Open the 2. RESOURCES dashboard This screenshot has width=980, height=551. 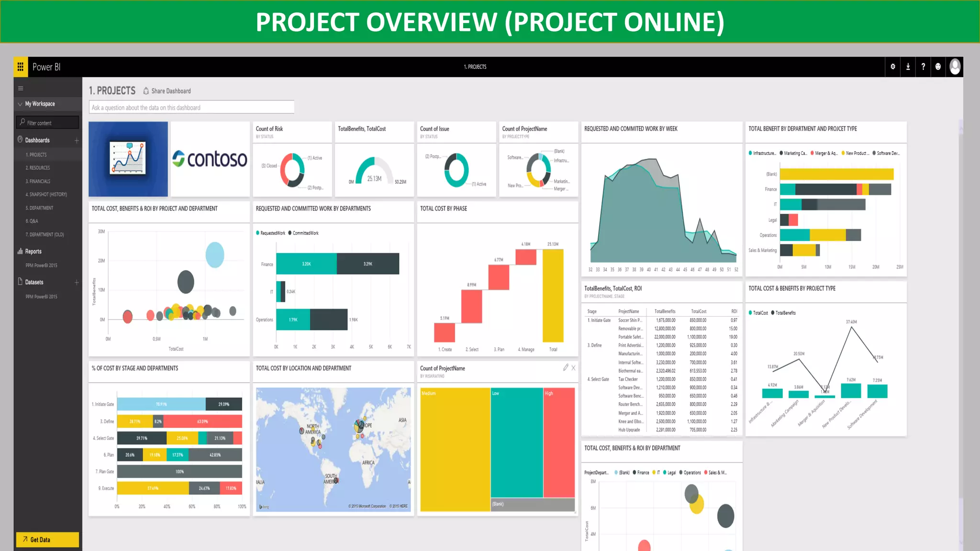click(x=38, y=168)
